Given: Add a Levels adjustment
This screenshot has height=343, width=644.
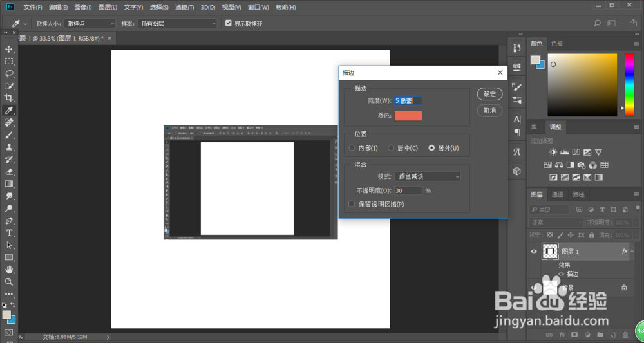Looking at the screenshot, I should (565, 153).
